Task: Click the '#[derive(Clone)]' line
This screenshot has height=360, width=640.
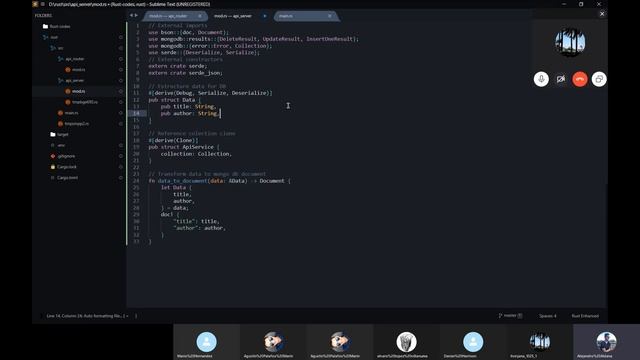Action: tap(173, 140)
